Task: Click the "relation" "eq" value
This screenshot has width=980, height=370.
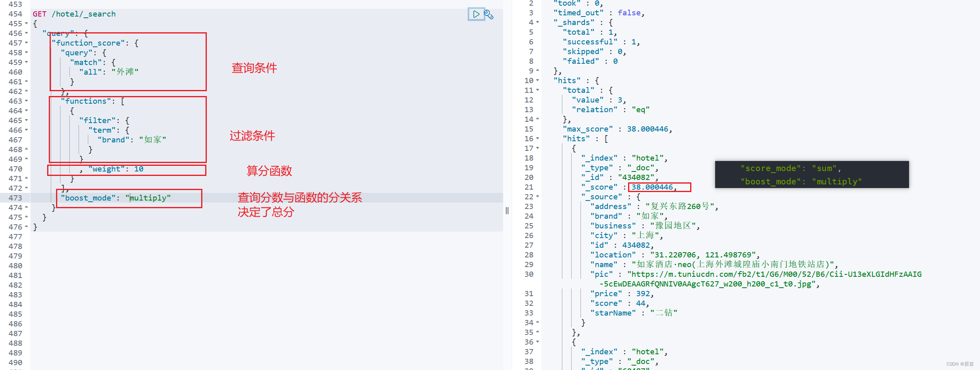Action: pos(641,110)
